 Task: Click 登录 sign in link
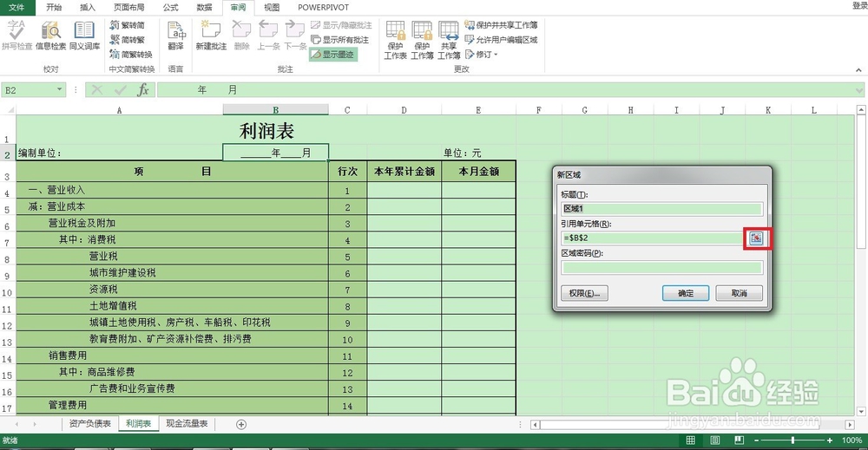859,5
